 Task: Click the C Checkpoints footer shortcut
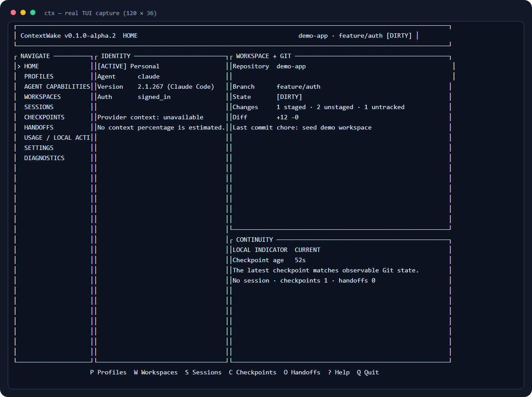253,372
